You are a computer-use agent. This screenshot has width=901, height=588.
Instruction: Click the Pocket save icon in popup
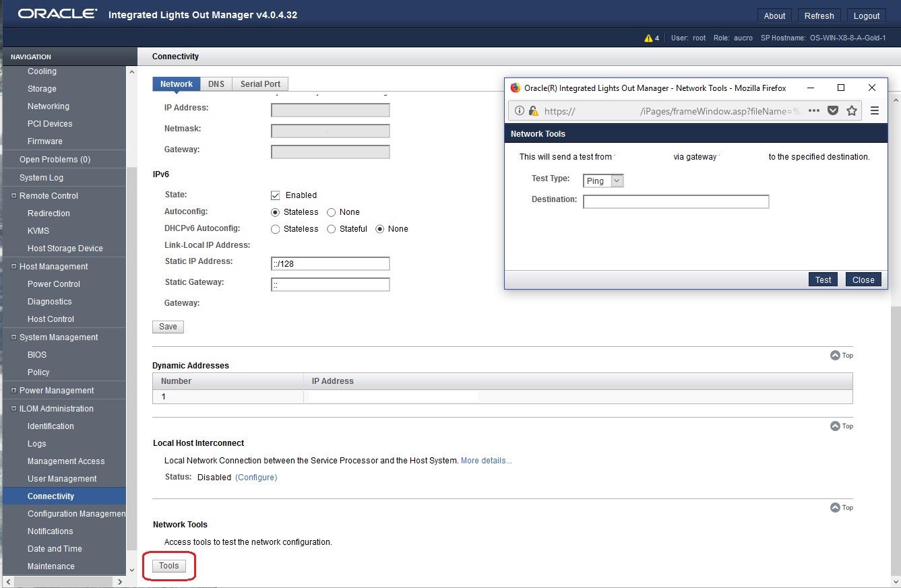click(x=833, y=111)
